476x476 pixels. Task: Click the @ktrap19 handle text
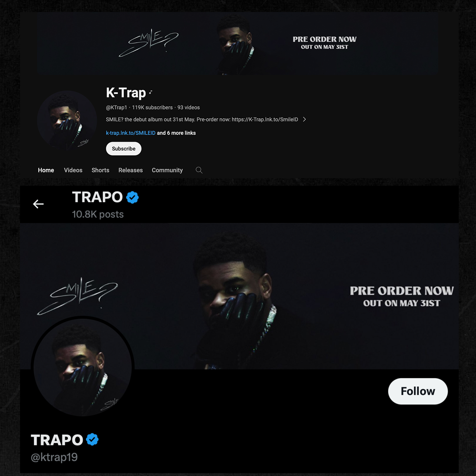click(54, 457)
